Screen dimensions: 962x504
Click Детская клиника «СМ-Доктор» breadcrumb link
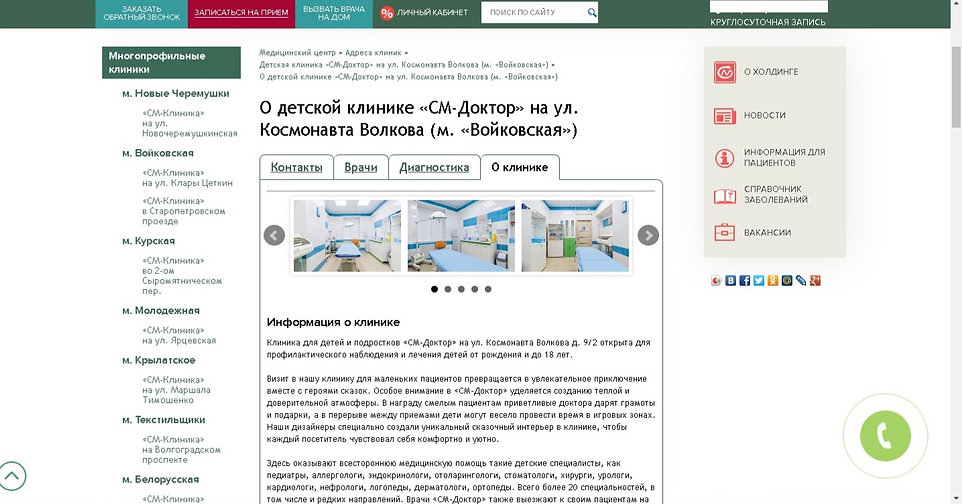point(404,64)
